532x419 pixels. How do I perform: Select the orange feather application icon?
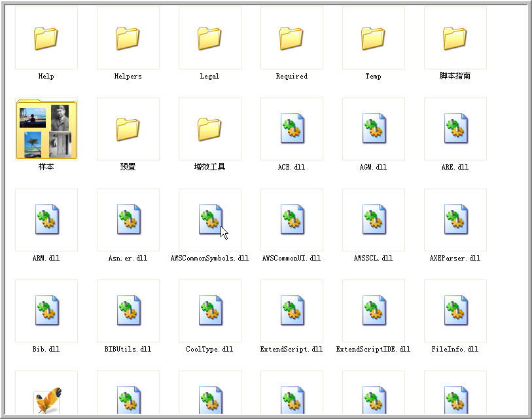tap(48, 401)
